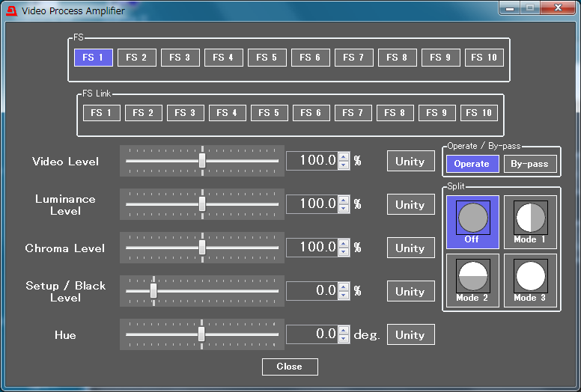Choose Split Mode 2 icon
Screen dimensions: 581x392
click(x=472, y=275)
